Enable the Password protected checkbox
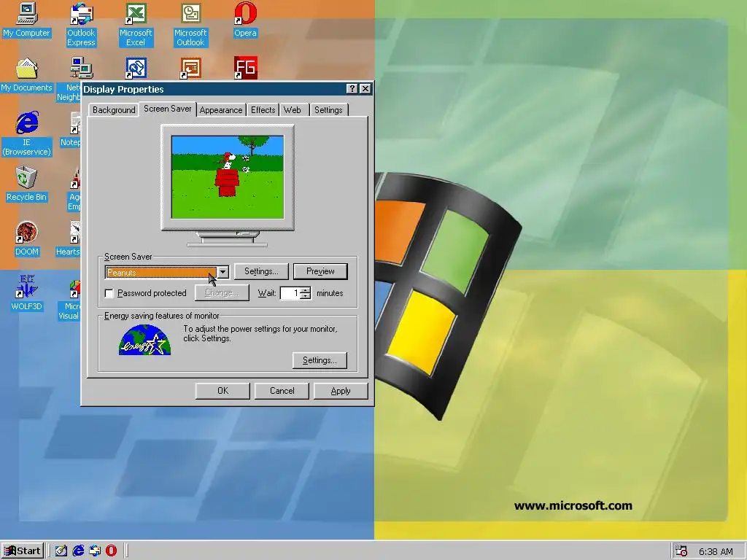This screenshot has height=560, width=747. pyautogui.click(x=109, y=293)
